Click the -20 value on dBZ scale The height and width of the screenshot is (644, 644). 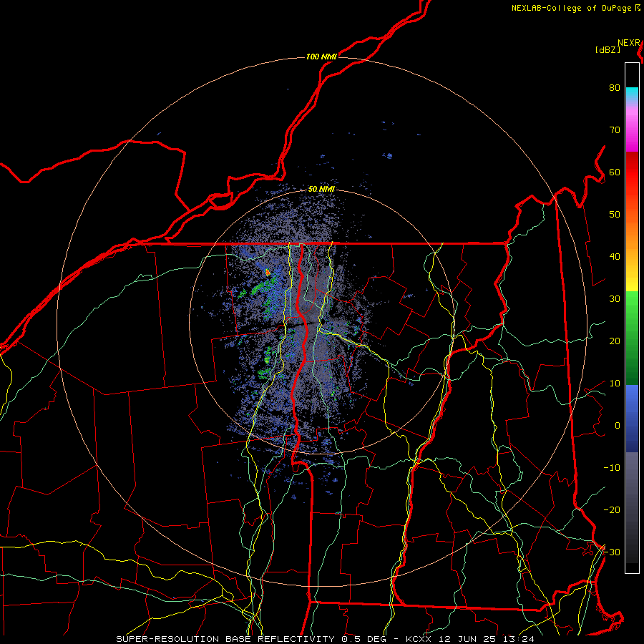click(x=612, y=509)
